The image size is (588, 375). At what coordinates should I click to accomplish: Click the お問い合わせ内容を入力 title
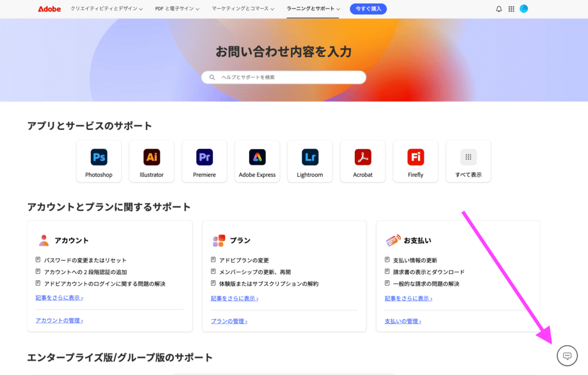(284, 52)
